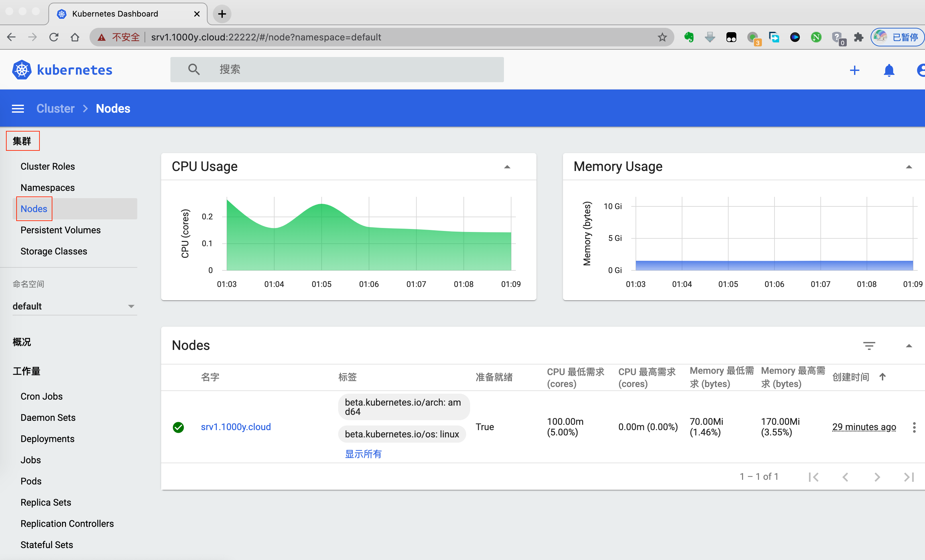Open the notifications bell
This screenshot has width=925, height=560.
(889, 70)
